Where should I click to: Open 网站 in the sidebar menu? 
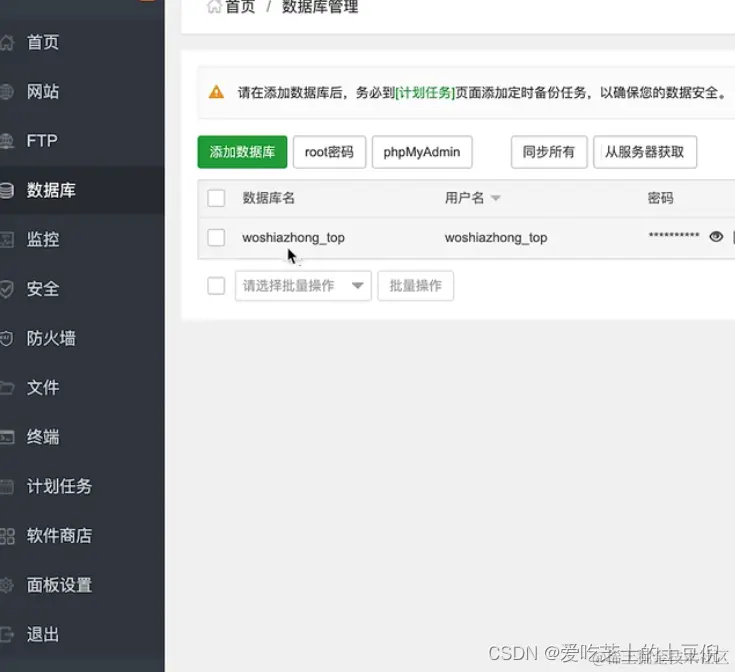(43, 91)
